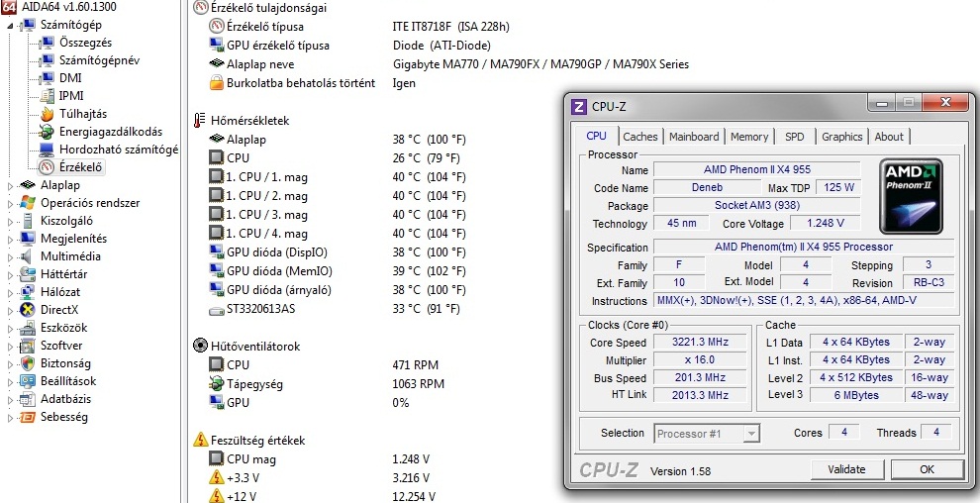
Task: Click the 1. CPU / 3. mag row
Action: tap(338, 215)
